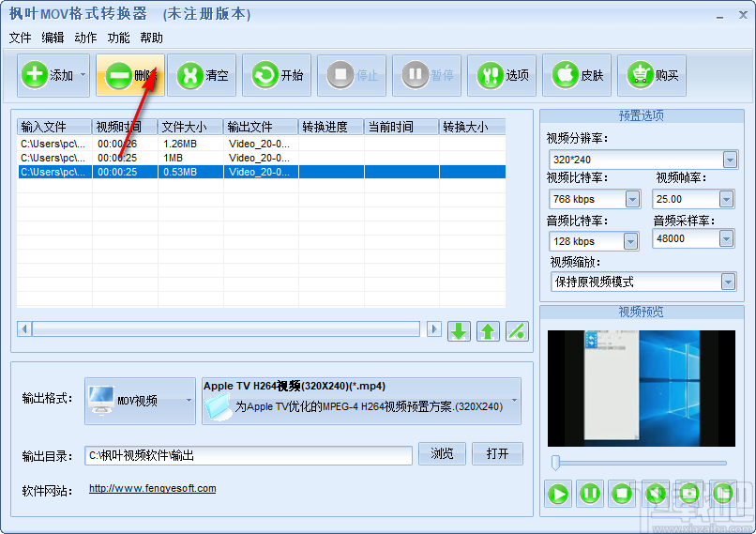The width and height of the screenshot is (756, 534).
Task: Open the 文件 menu
Action: (21, 38)
